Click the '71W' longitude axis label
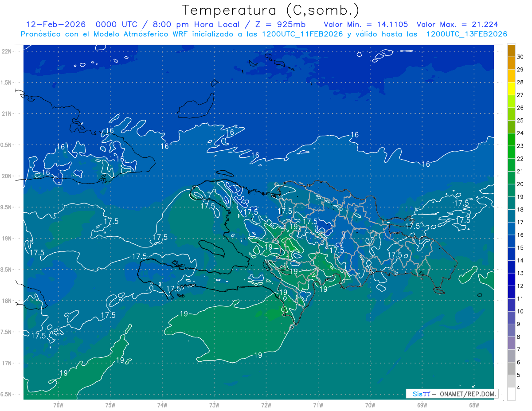 [x=318, y=405]
